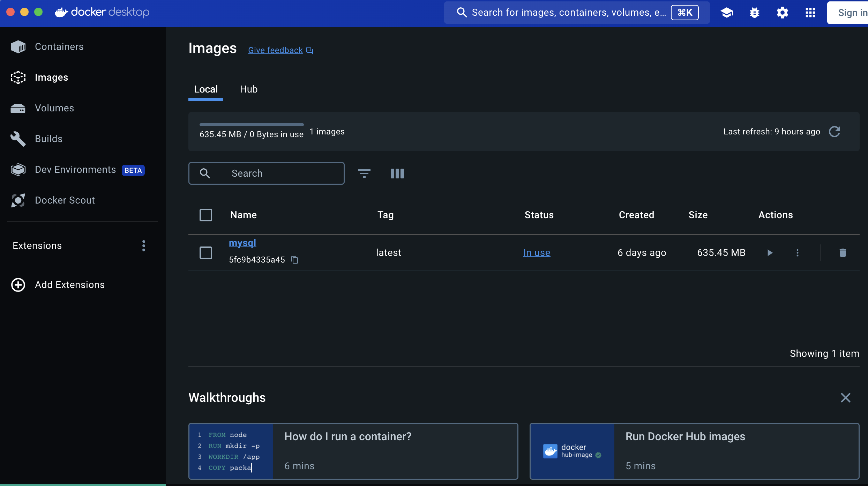Run the mysql image with play icon
This screenshot has width=868, height=486.
770,253
